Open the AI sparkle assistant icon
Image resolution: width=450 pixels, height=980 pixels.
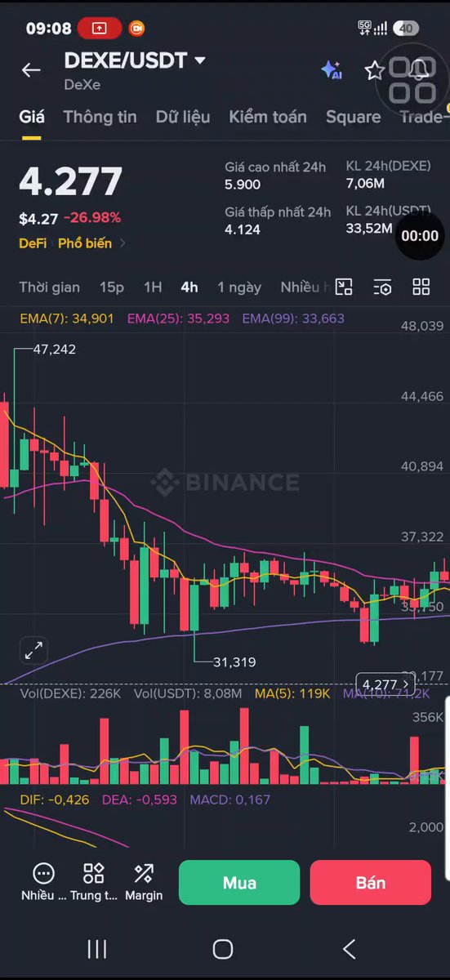tap(331, 70)
